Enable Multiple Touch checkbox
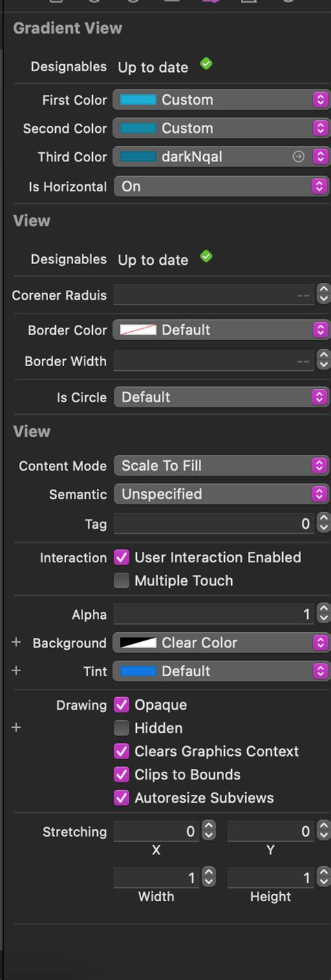Image resolution: width=331 pixels, height=980 pixels. coord(122,580)
